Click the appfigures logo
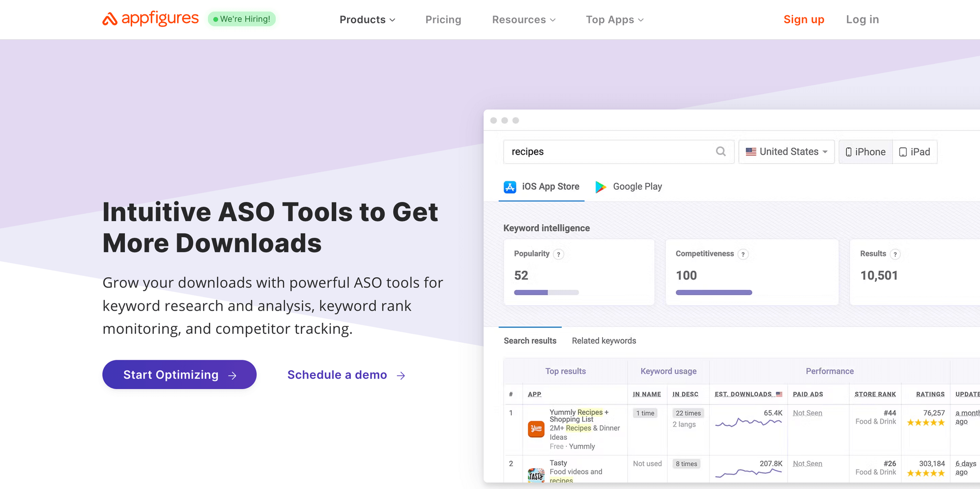980x489 pixels. click(x=150, y=19)
